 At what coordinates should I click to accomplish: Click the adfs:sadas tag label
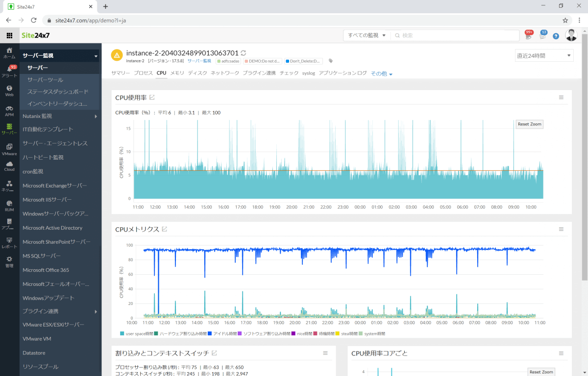[228, 61]
